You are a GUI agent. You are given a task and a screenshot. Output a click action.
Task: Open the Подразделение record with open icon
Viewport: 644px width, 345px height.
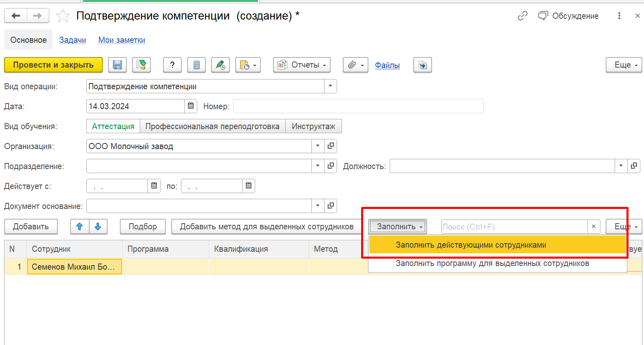(x=331, y=166)
